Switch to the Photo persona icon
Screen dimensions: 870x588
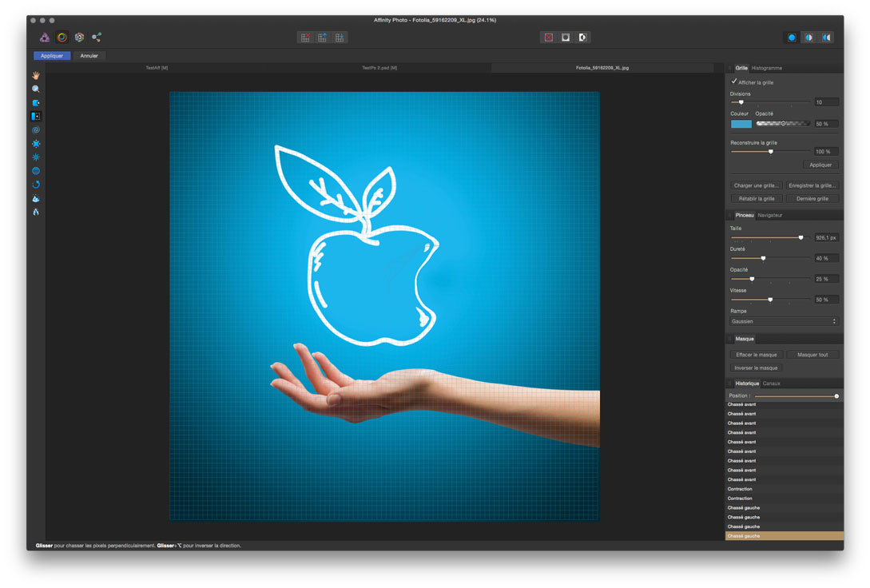pos(45,38)
